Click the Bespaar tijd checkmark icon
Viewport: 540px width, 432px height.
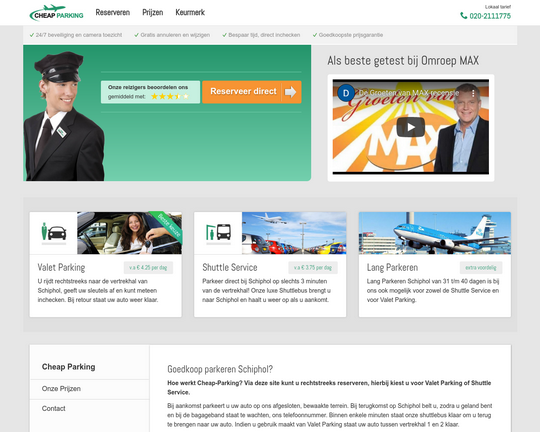(225, 35)
